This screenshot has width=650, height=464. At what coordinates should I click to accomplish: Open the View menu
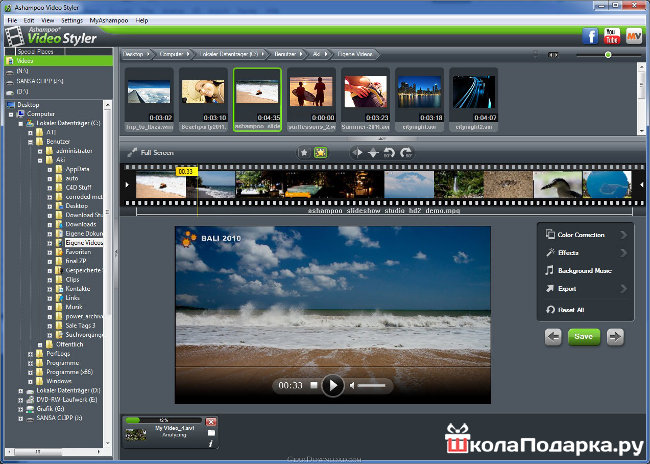(47, 20)
